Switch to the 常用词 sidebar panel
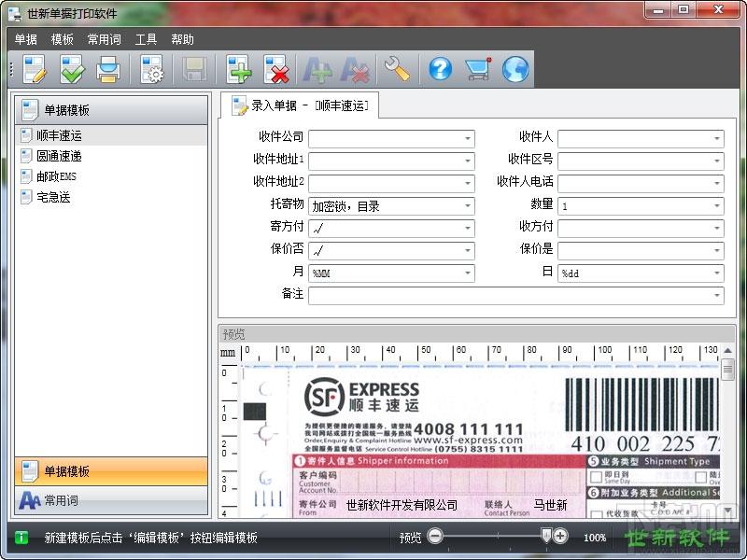747x560 pixels. 111,500
